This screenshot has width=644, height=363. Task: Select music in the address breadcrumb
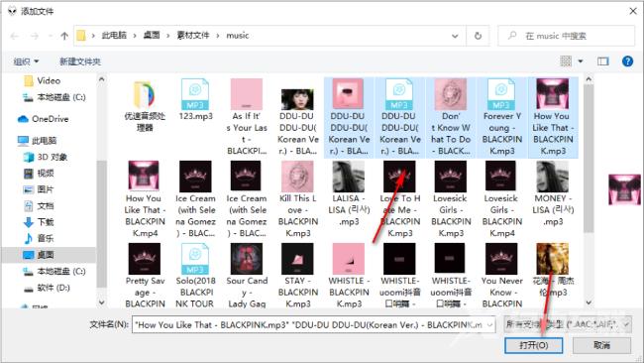(x=238, y=36)
